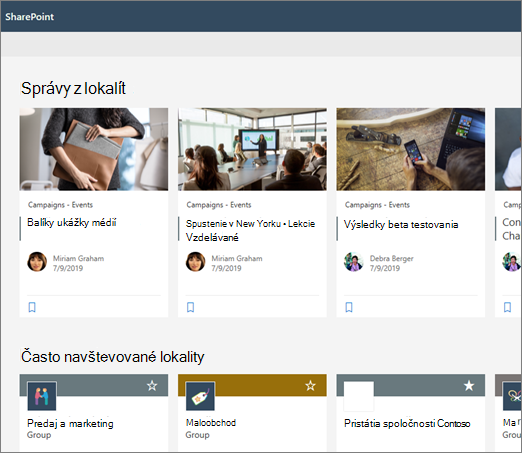
Task: Open the Maloobchod group site
Action: tap(211, 423)
